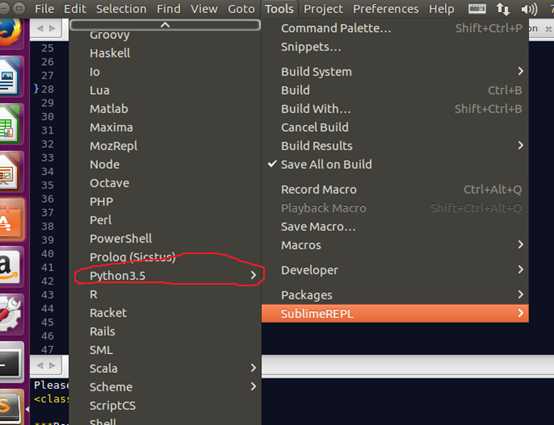Click the keyboard indicator in top panel
Viewport: 554px width, 425px height.
[x=477, y=8]
